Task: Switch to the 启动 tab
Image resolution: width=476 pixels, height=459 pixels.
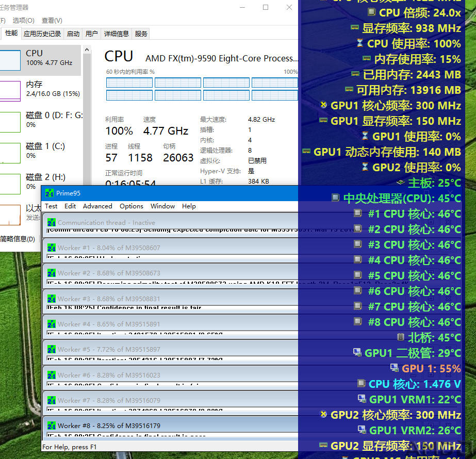Action: pyautogui.click(x=73, y=34)
